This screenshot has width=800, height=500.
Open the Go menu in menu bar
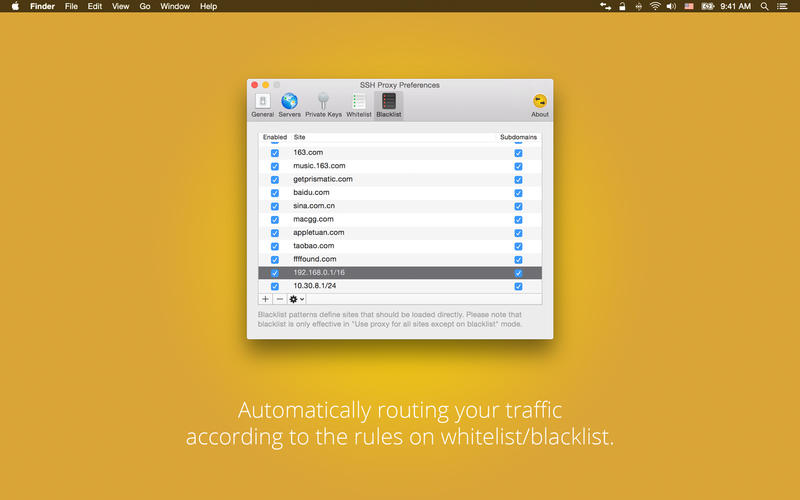click(x=145, y=6)
